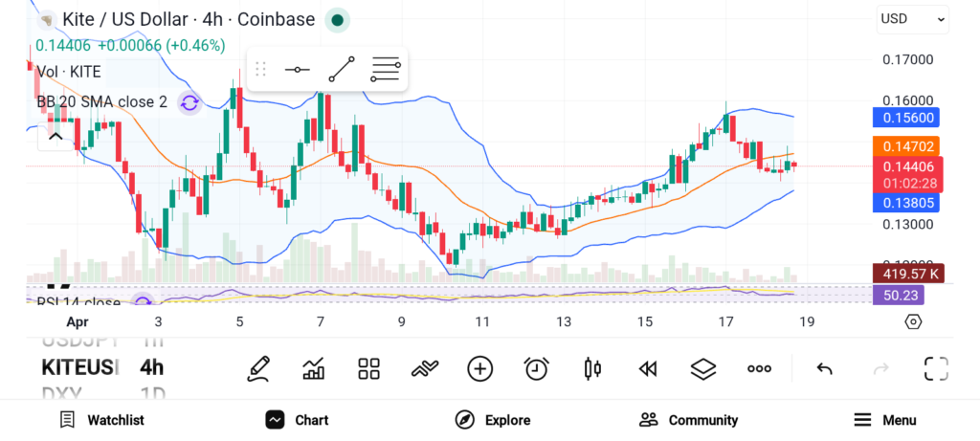
Task: Tap the alarm clock alert icon
Action: coord(536,369)
